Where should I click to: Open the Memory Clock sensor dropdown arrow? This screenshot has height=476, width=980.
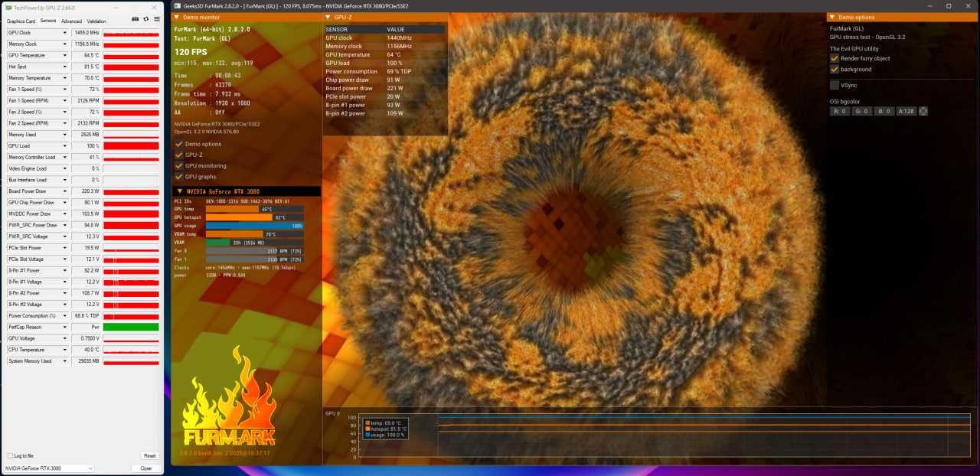click(x=65, y=44)
